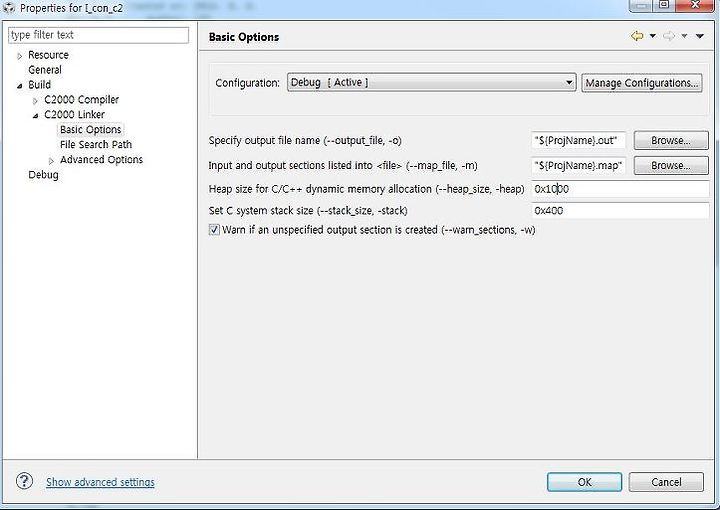720x510 pixels.
Task: Click Browse for output file name
Action: [671, 140]
